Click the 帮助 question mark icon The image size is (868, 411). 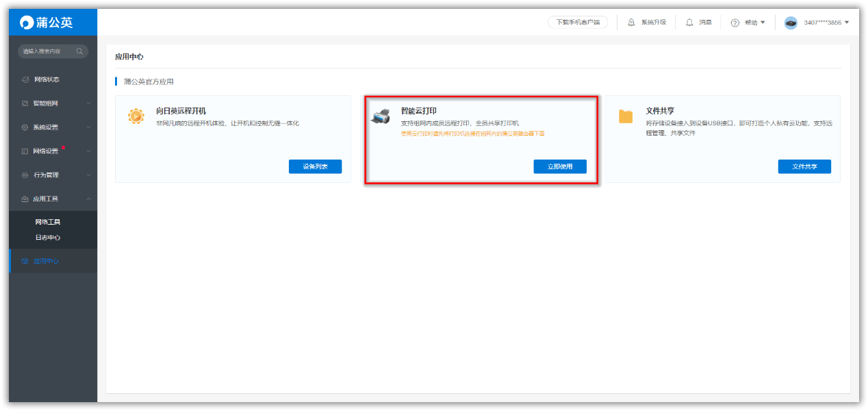(x=735, y=23)
